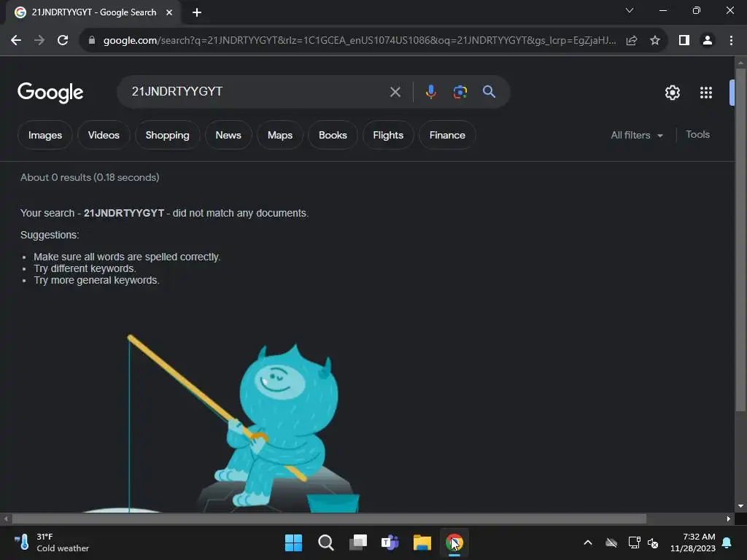Viewport: 747px width, 560px height.
Task: Open Windows taskbar search
Action: click(326, 542)
